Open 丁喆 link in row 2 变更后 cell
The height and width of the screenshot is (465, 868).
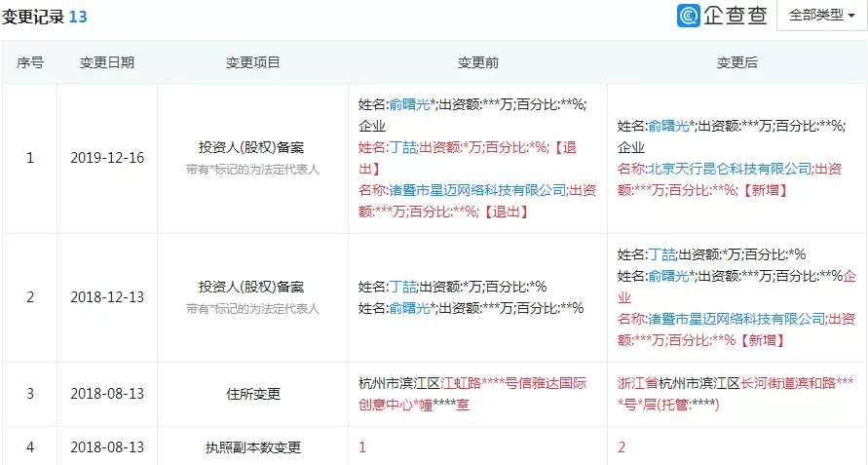click(x=661, y=254)
